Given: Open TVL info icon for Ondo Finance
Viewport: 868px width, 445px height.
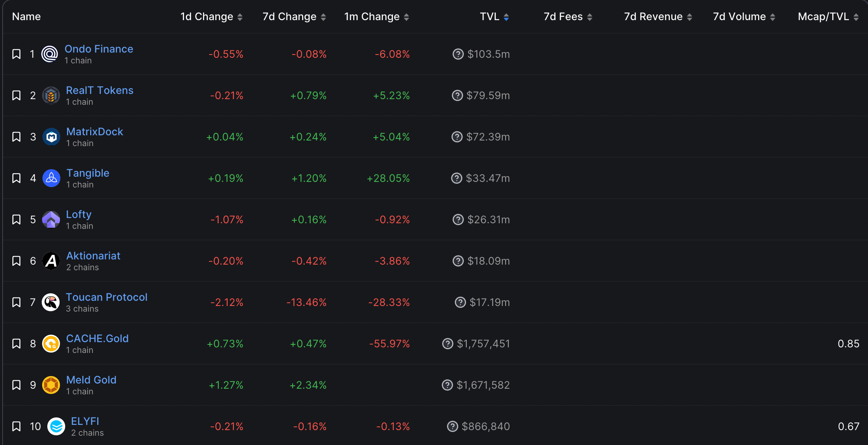Looking at the screenshot, I should coord(458,54).
